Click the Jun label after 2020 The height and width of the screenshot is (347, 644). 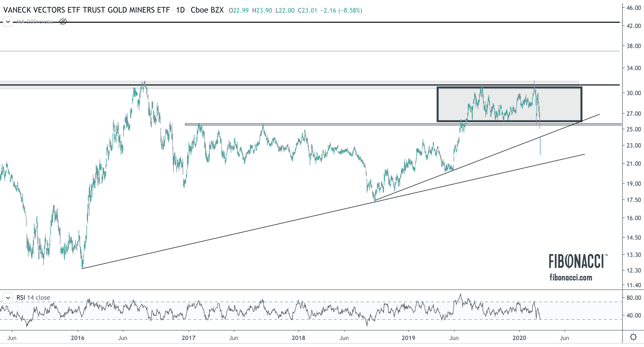(x=564, y=338)
